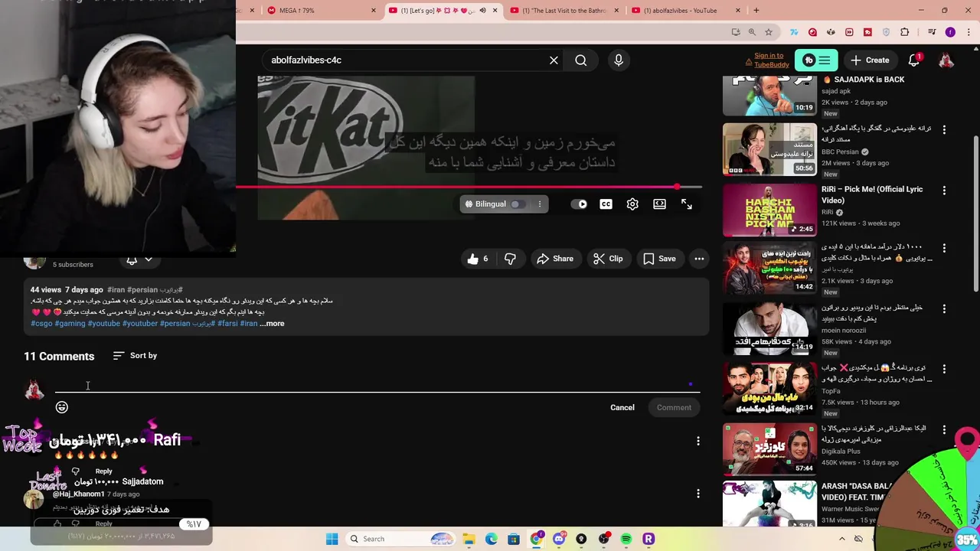Image resolution: width=980 pixels, height=551 pixels.
Task: Open RiRi – Pick Me! video thumbnail
Action: 769,210
